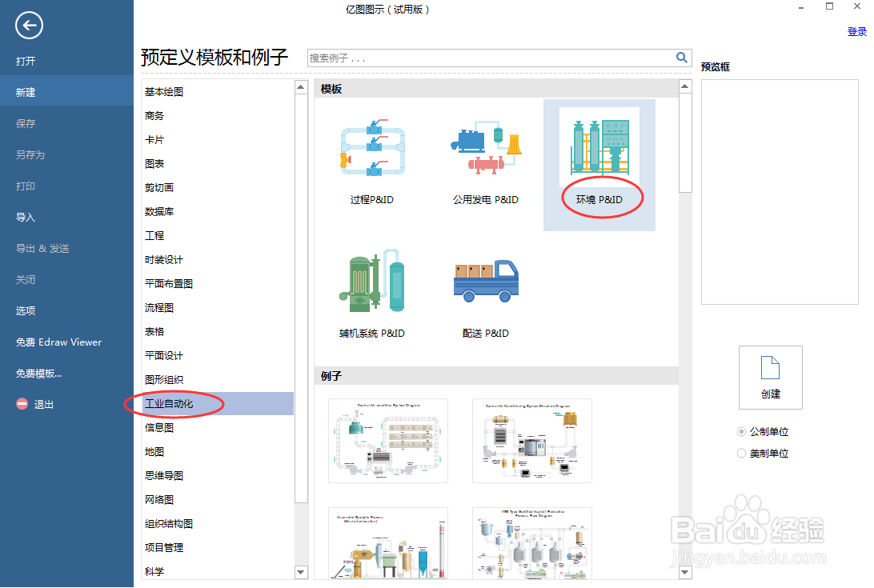The image size is (874, 588).
Task: Click the template panel scrollbar thumb
Action: tap(685, 142)
